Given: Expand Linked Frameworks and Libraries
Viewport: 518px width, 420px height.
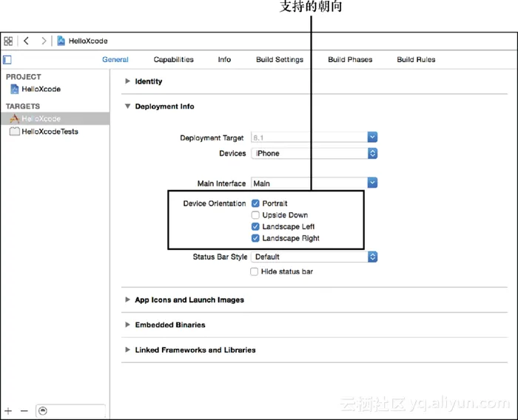Looking at the screenshot, I should pos(127,350).
